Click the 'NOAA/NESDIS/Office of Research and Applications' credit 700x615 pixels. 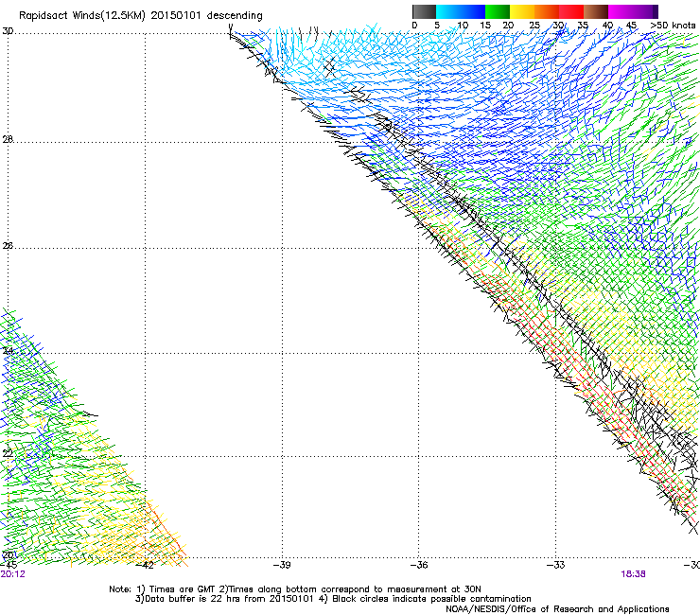[557, 608]
